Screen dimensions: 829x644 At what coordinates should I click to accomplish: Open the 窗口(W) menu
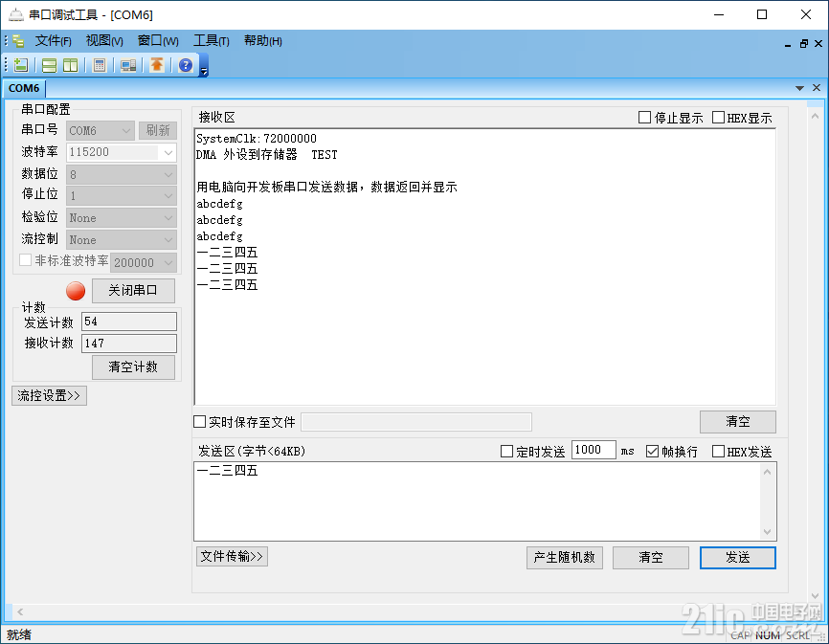[x=158, y=41]
